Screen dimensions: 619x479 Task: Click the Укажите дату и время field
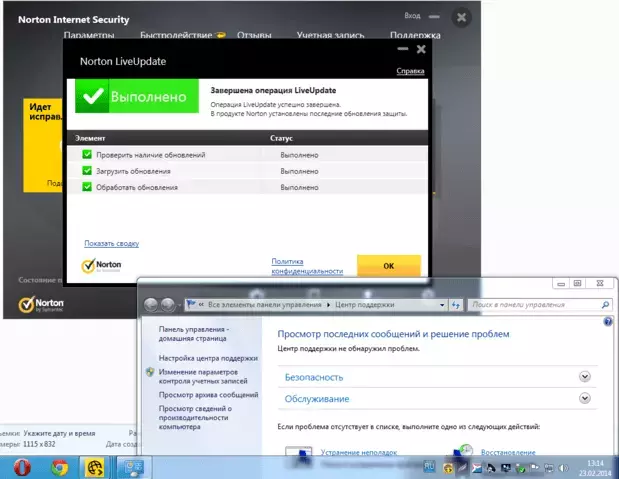coord(59,433)
